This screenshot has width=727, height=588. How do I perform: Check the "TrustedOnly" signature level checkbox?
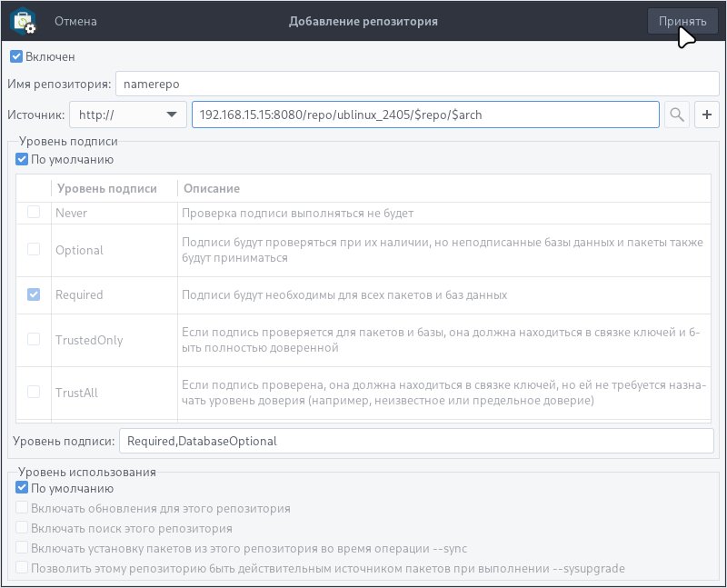pyautogui.click(x=33, y=340)
